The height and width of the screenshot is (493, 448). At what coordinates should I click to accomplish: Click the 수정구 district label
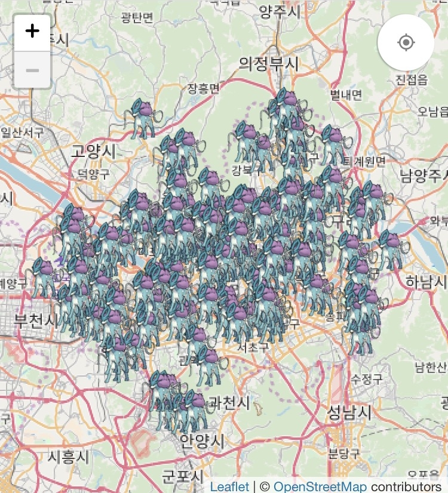coord(367,378)
